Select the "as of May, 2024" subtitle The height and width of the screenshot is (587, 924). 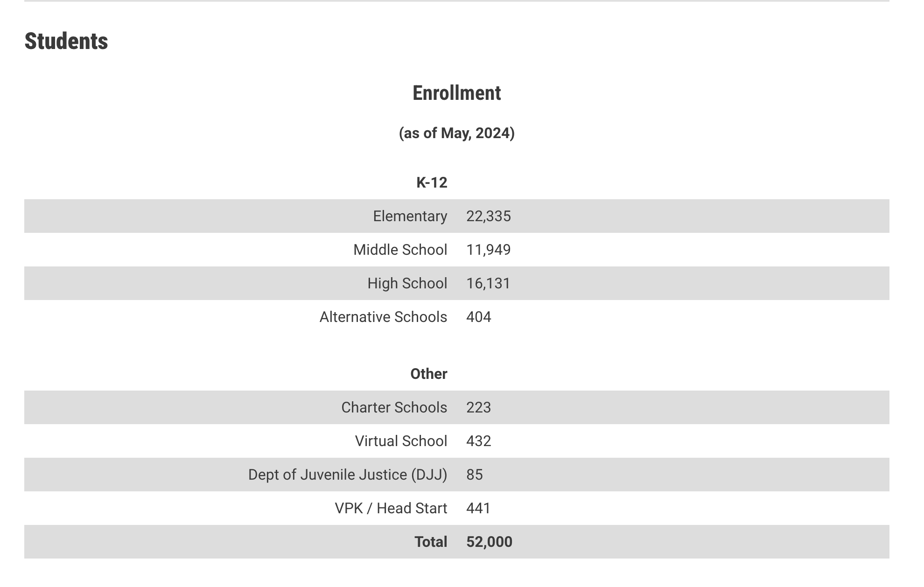click(456, 133)
